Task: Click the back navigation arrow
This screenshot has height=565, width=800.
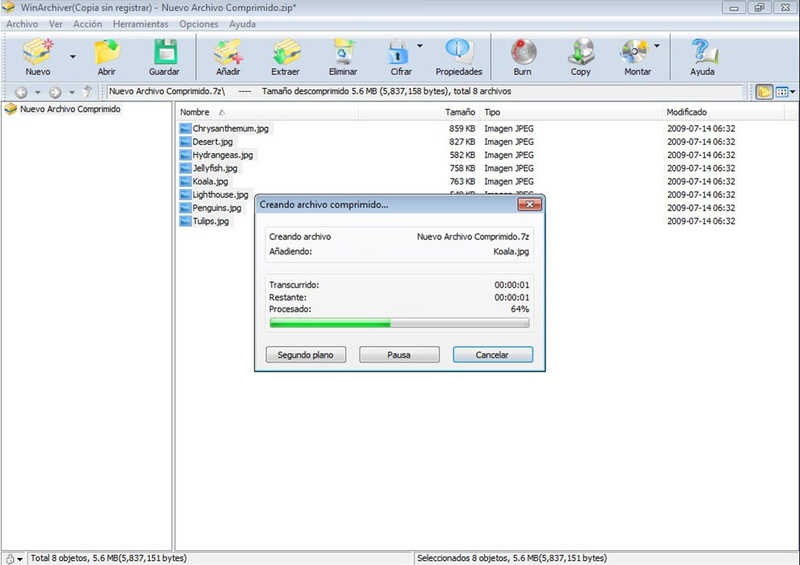Action: 21,92
